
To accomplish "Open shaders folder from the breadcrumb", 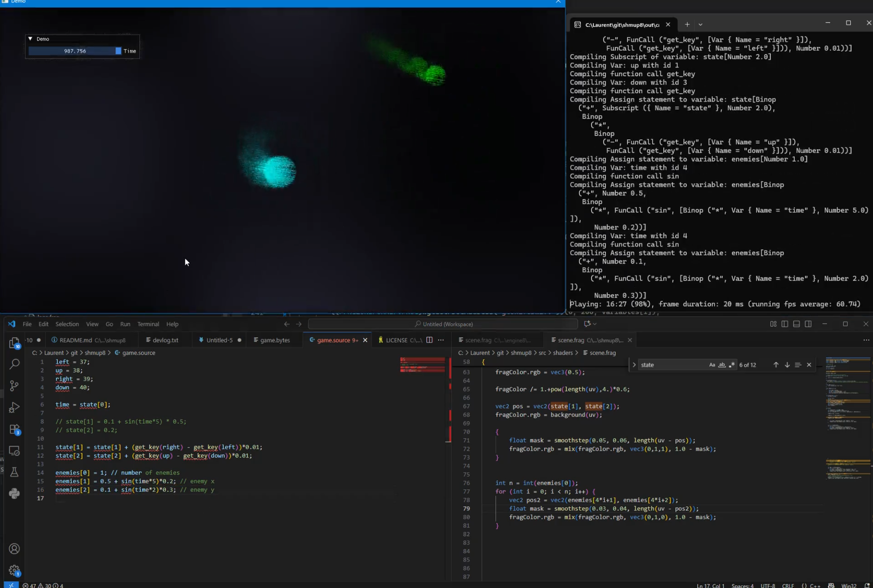I will [x=563, y=353].
